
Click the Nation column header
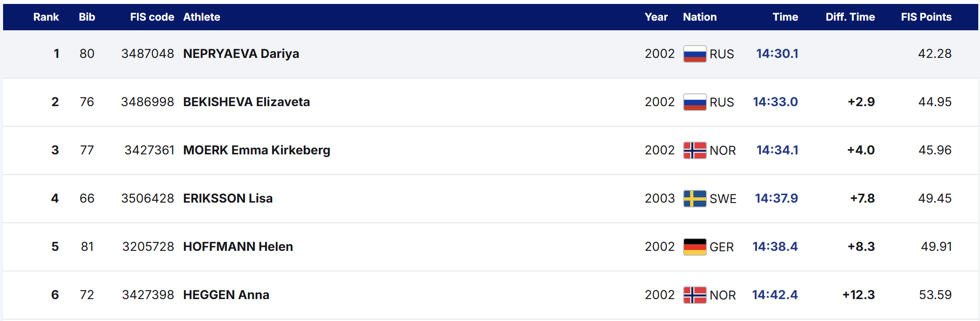click(700, 17)
